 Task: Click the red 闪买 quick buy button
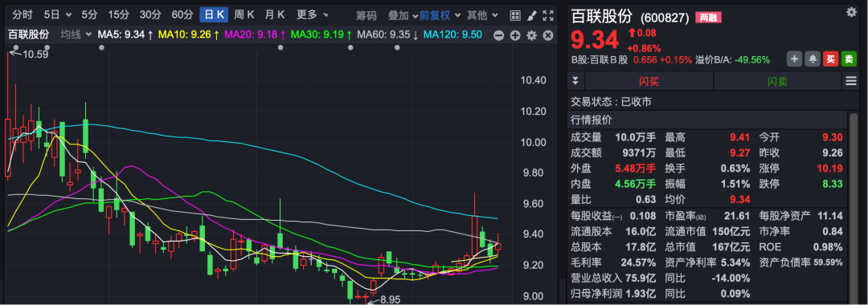point(649,81)
